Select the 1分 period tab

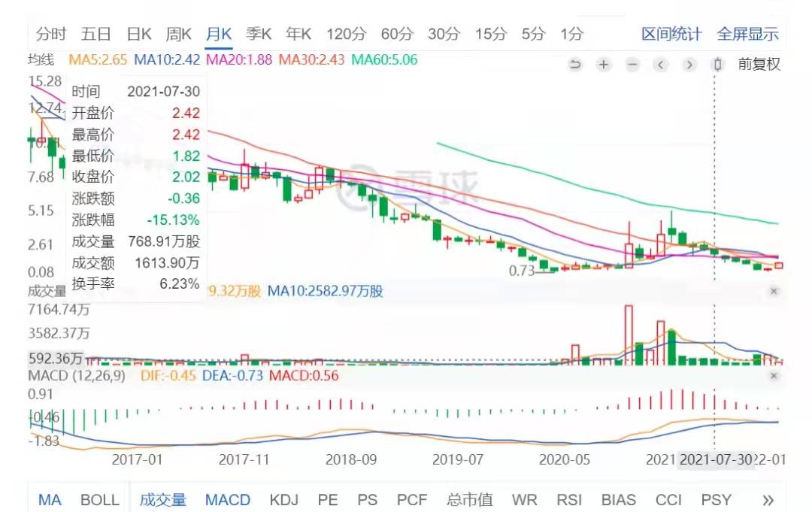click(571, 34)
